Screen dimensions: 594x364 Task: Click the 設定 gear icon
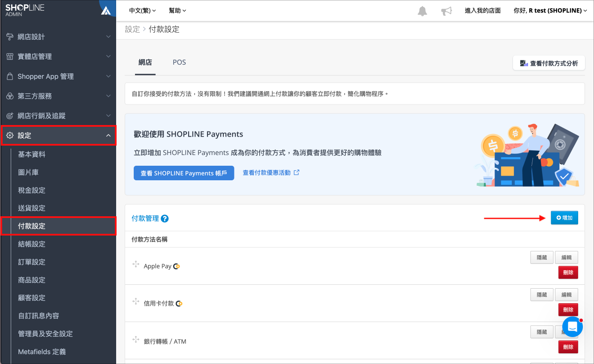click(9, 135)
